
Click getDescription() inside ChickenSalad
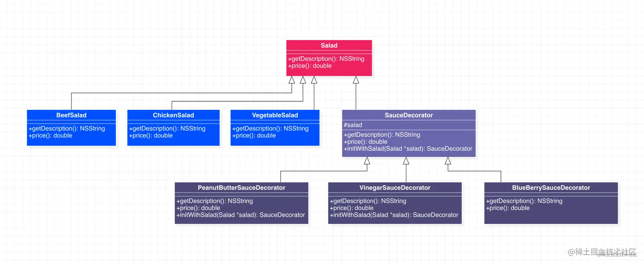coord(167,128)
